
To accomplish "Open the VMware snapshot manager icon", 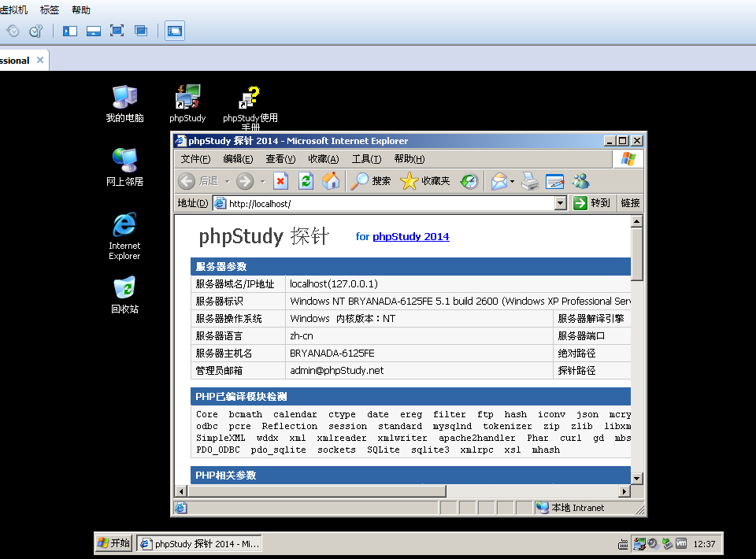I will tap(36, 31).
